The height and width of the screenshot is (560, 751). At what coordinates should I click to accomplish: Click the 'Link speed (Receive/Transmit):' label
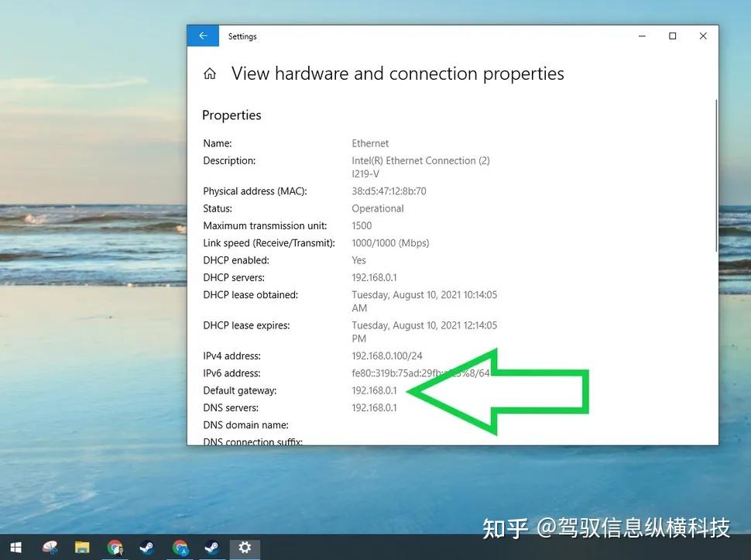[269, 243]
